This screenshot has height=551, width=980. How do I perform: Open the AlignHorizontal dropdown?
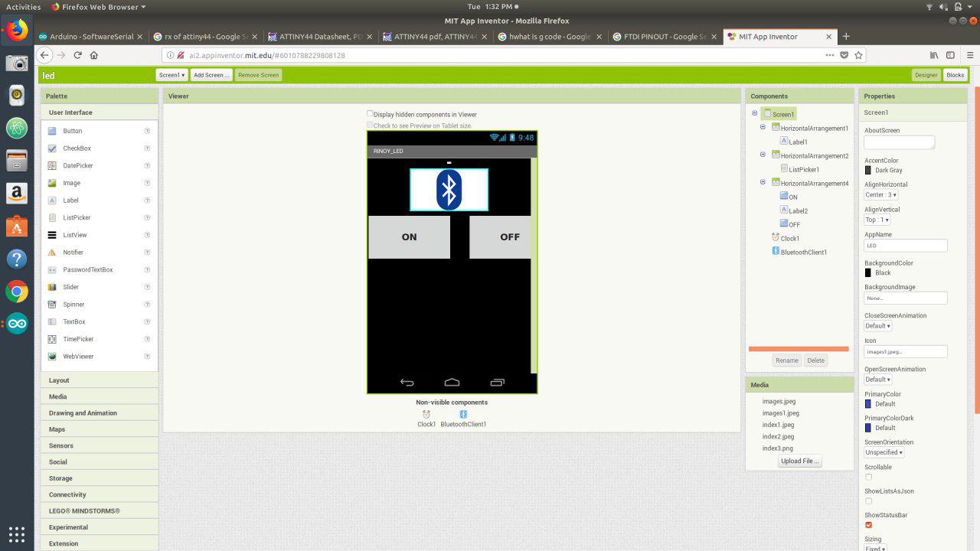(x=880, y=195)
